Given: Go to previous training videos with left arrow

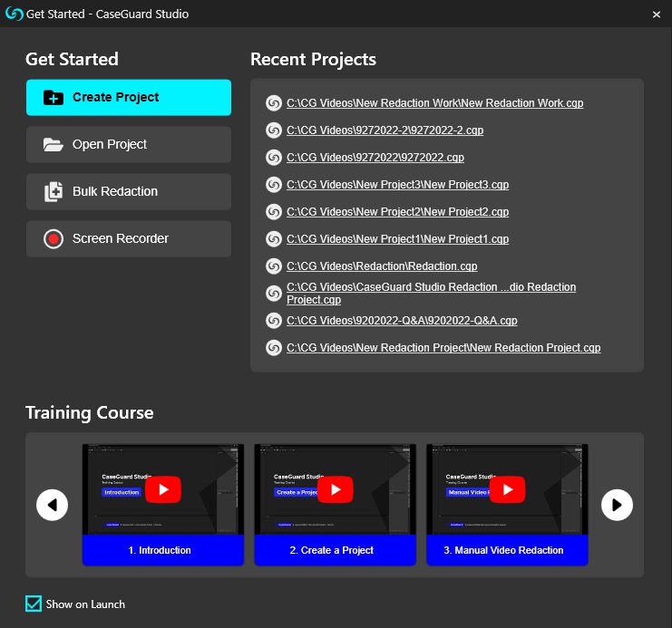Looking at the screenshot, I should 53,505.
